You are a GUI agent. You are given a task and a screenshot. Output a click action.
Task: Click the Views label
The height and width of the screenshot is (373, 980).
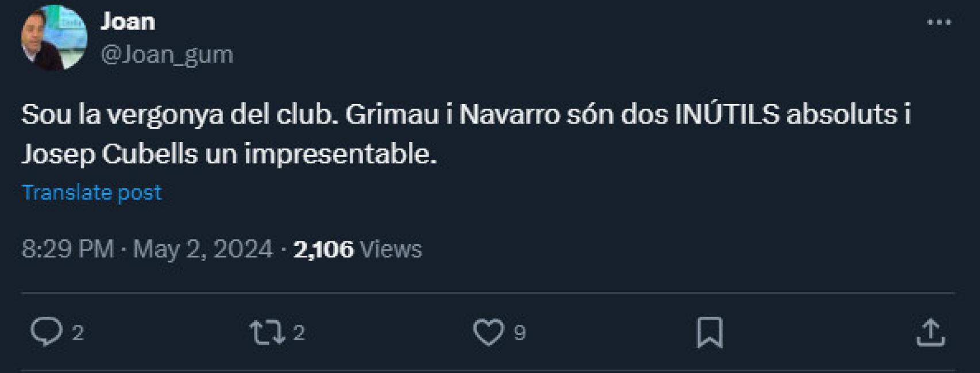point(391,249)
